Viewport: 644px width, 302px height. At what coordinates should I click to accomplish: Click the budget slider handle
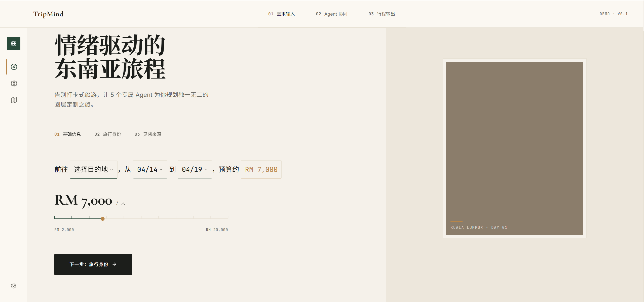[x=103, y=219]
